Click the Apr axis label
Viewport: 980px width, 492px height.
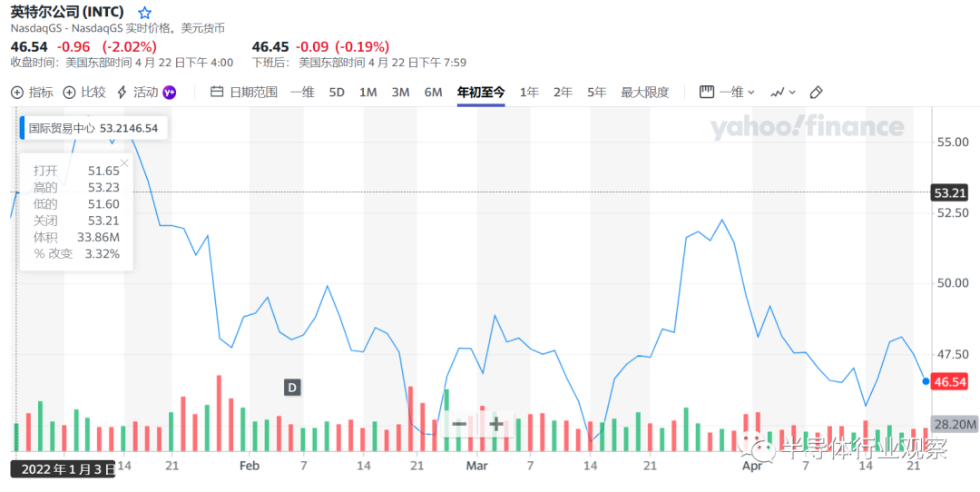750,466
